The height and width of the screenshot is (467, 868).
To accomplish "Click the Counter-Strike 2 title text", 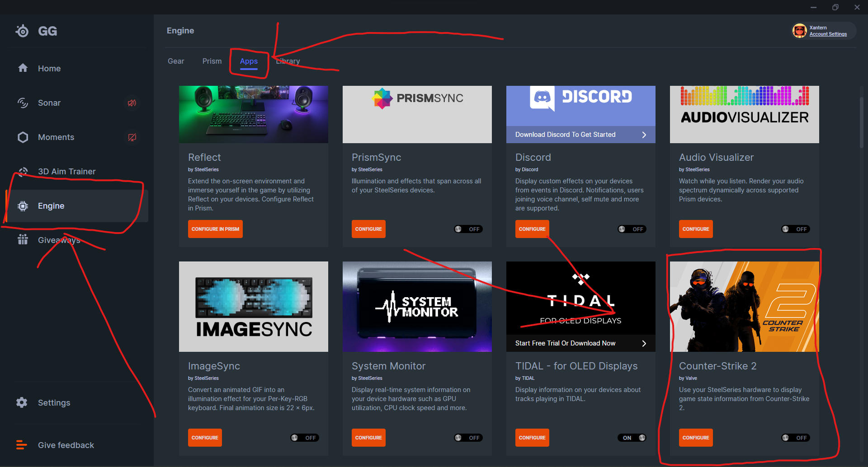I will pyautogui.click(x=718, y=366).
